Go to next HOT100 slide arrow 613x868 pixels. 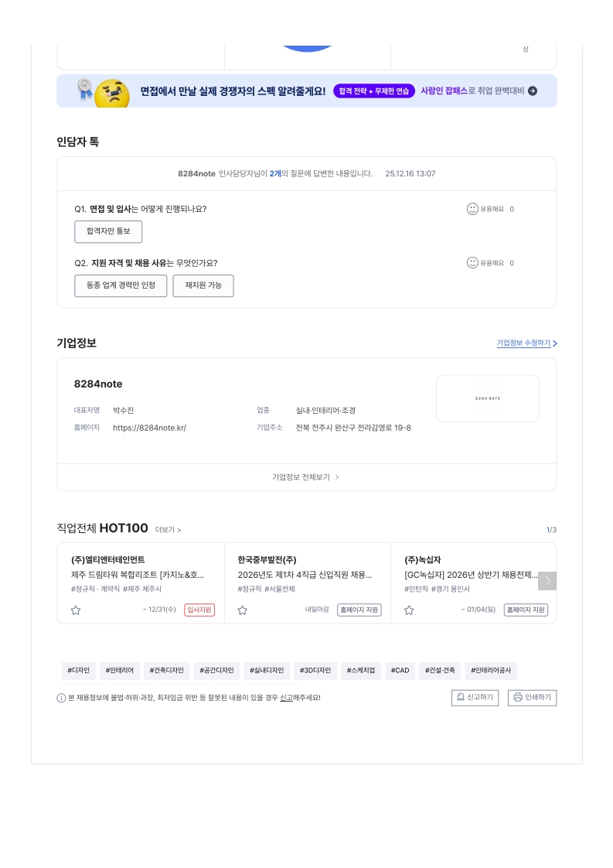547,581
